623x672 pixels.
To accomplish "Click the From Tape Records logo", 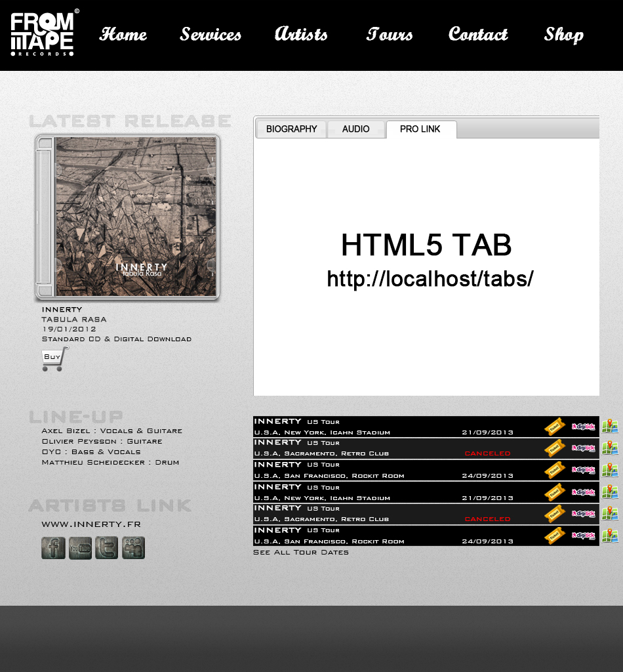I will 43,34.
